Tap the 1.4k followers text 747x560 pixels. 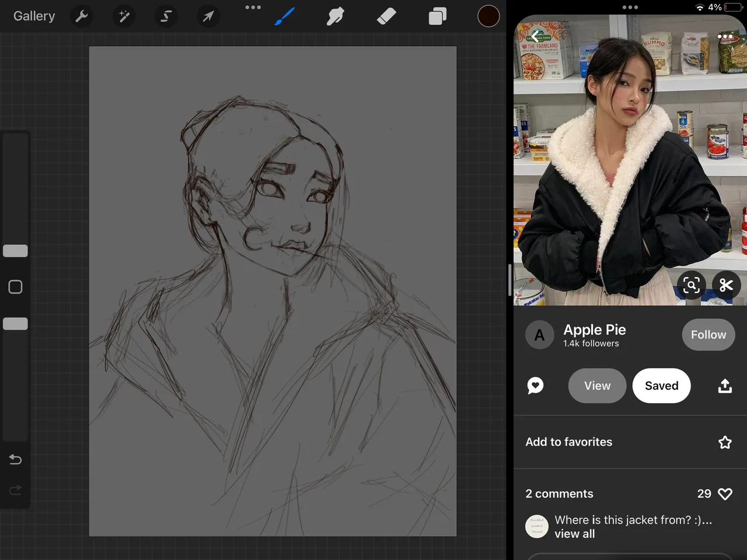point(591,344)
